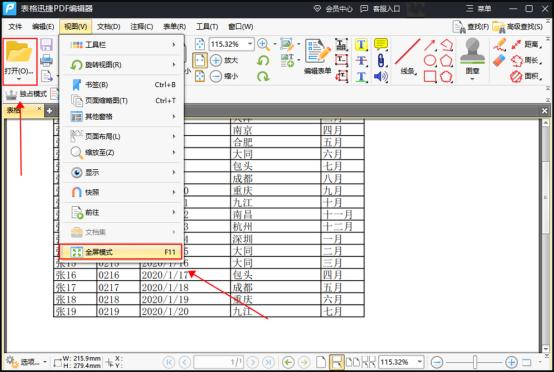Expand the 其他窗格 submenu
This screenshot has width=554, height=372.
pos(122,117)
